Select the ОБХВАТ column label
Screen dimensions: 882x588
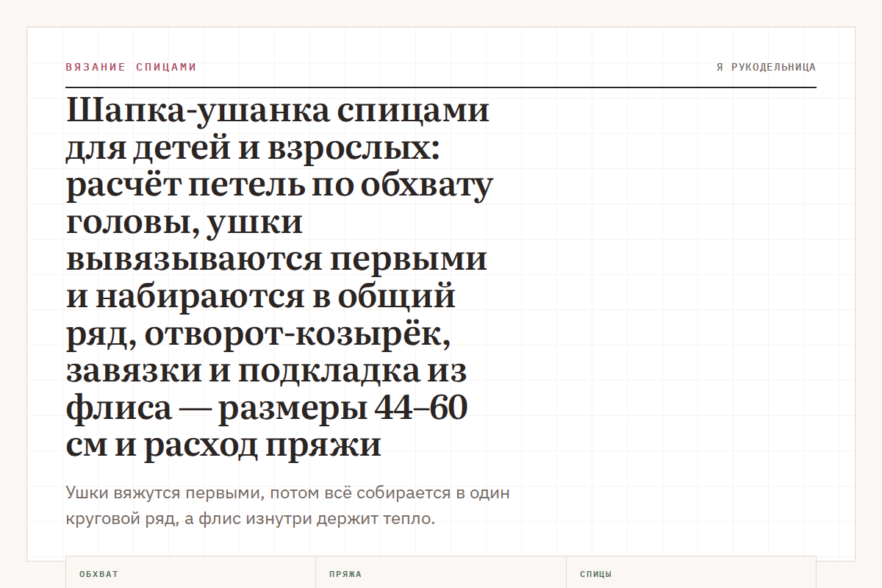click(98, 574)
